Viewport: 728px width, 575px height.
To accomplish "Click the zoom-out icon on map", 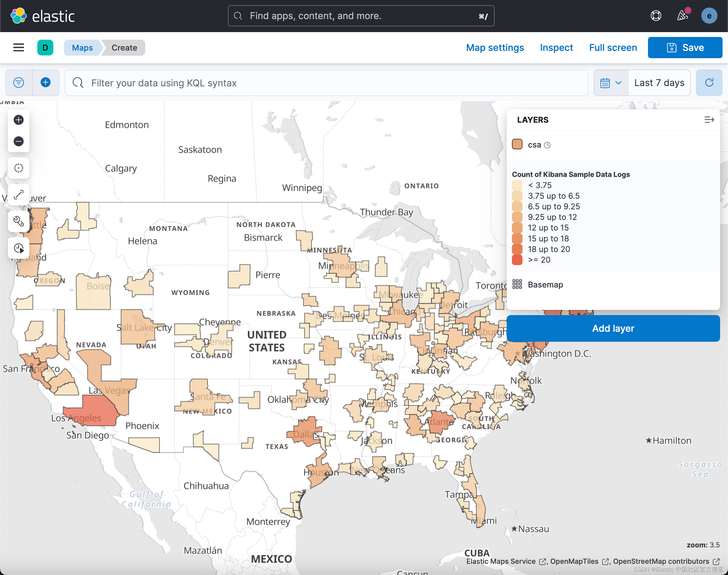I will click(x=18, y=141).
